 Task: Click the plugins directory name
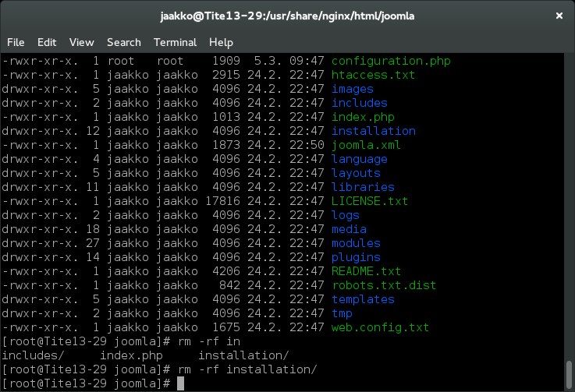click(356, 257)
